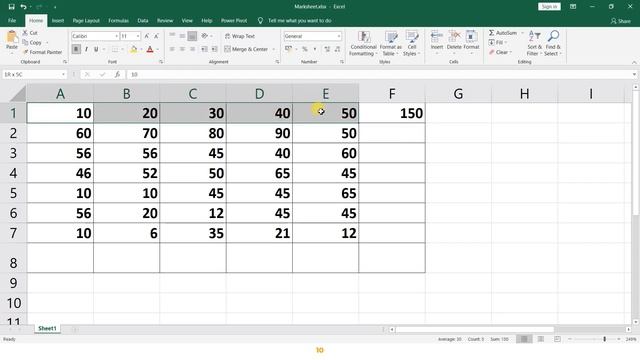640x360 pixels.
Task: Open Conditional Formatting menu
Action: [x=363, y=43]
